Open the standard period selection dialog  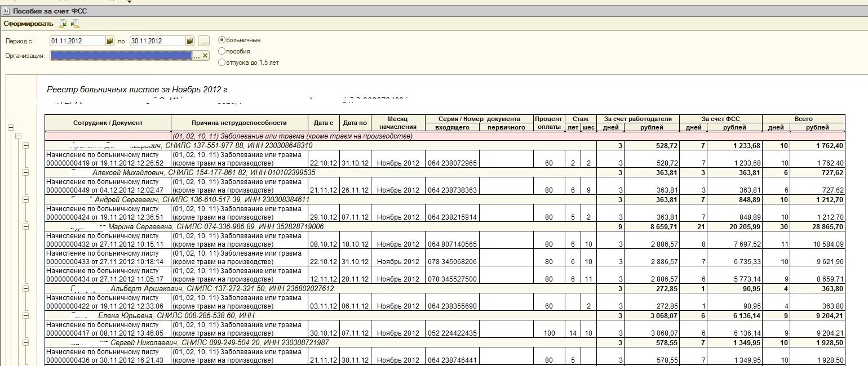(204, 41)
